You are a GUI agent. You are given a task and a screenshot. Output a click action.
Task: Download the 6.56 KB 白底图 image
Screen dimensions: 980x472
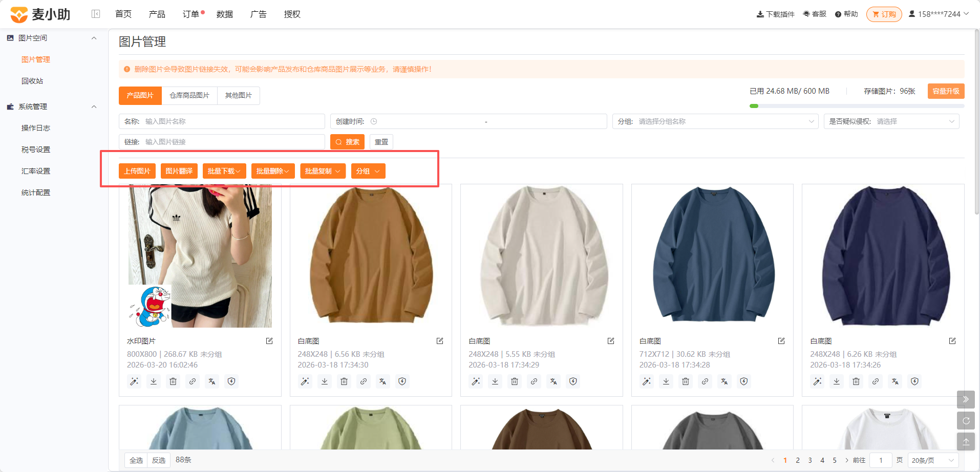pos(325,381)
